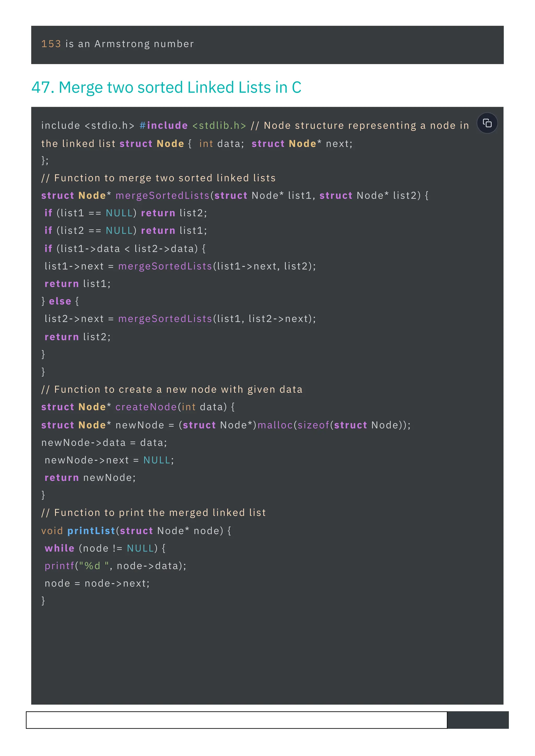Screen dimensions: 535x756
Task: Click the while keyword in the code
Action: [x=59, y=548]
